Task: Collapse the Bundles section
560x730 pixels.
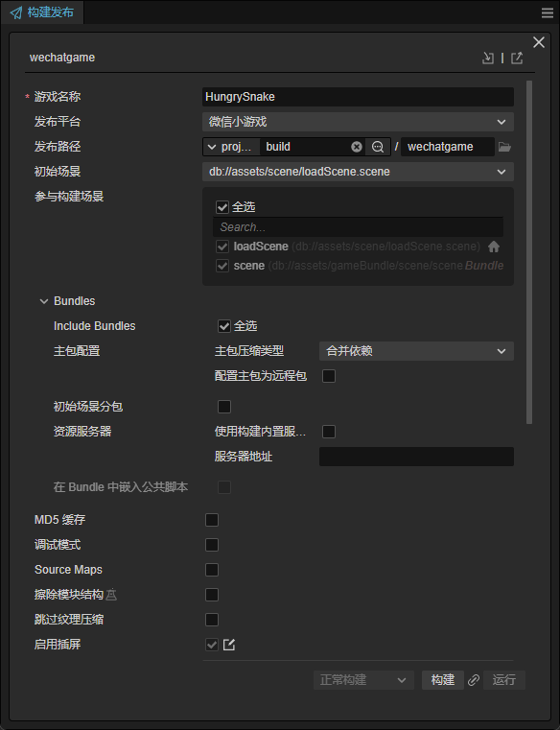Action: coord(44,301)
